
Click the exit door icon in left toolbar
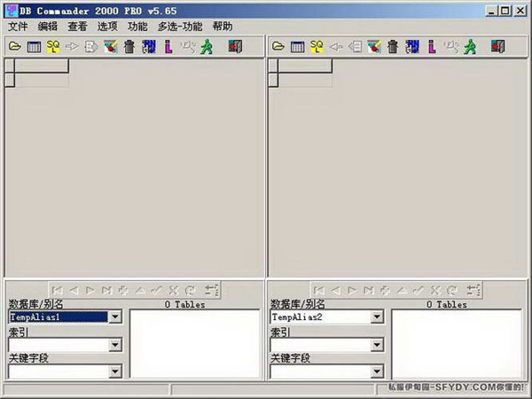coord(235,46)
